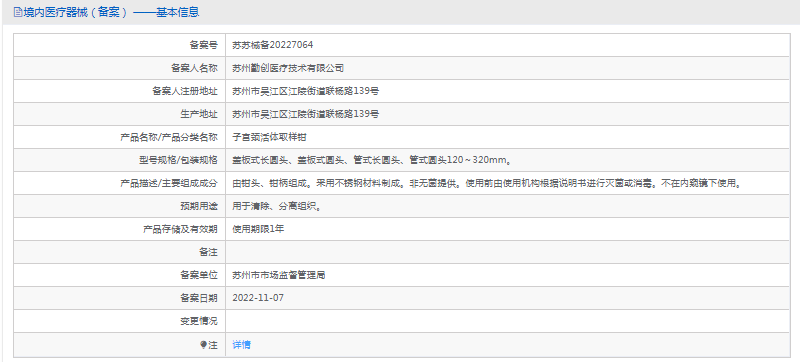Select the intended use text 用于清除、分离组织
The width and height of the screenshot is (800, 362).
tap(277, 206)
